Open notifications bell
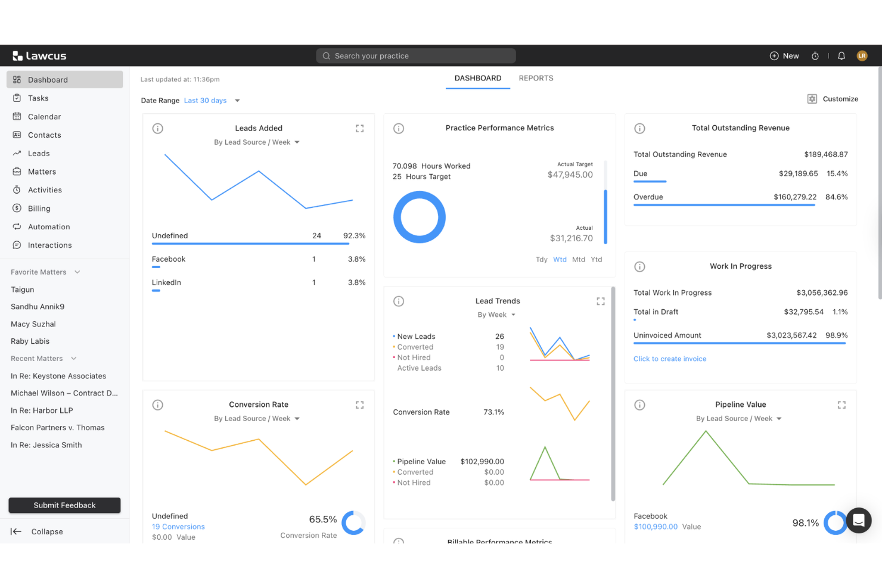882x588 pixels. tap(841, 55)
